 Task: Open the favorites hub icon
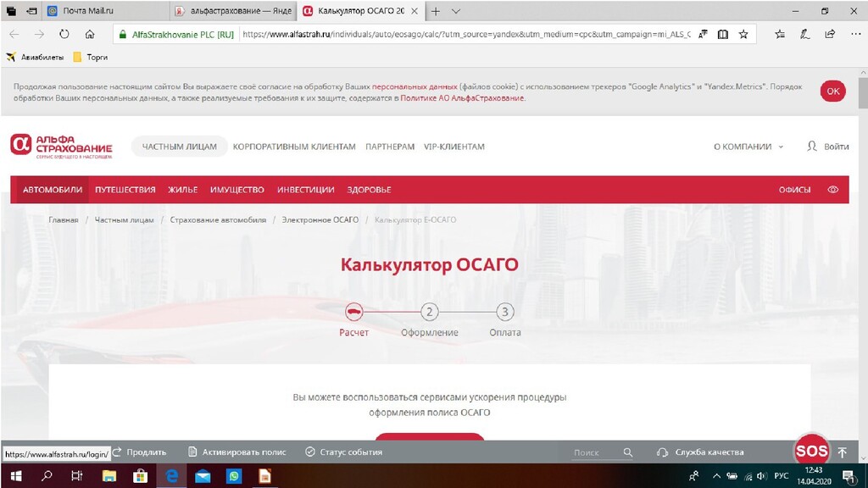tap(780, 34)
